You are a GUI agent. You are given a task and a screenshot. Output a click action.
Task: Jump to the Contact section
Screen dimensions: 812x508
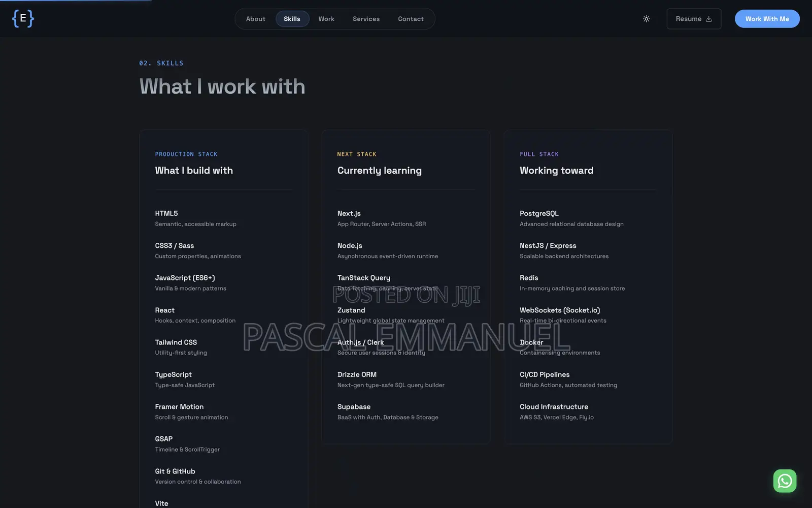(x=411, y=19)
